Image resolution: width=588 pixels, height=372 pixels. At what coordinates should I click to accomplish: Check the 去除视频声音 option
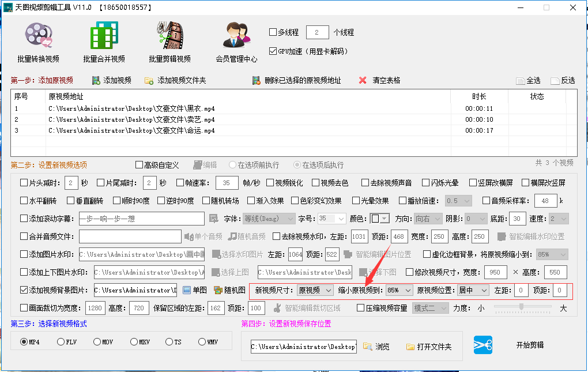pos(365,183)
